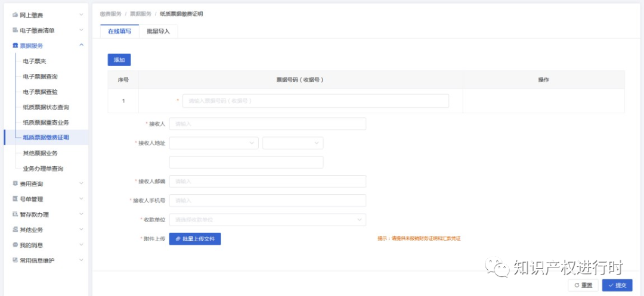This screenshot has height=296, width=644.
Task: Click the 票据服务 sidebar icon
Action: [15, 45]
